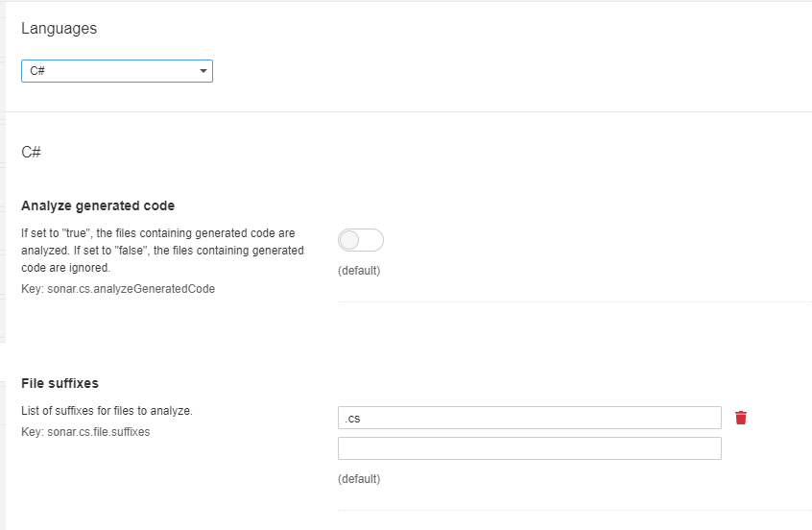Click the C# section title
Image resolution: width=812 pixels, height=530 pixels.
click(x=31, y=153)
